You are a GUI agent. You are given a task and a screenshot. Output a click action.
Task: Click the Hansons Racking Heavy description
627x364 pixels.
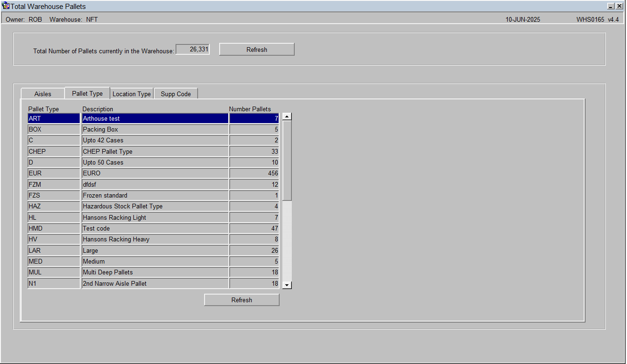[155, 239]
